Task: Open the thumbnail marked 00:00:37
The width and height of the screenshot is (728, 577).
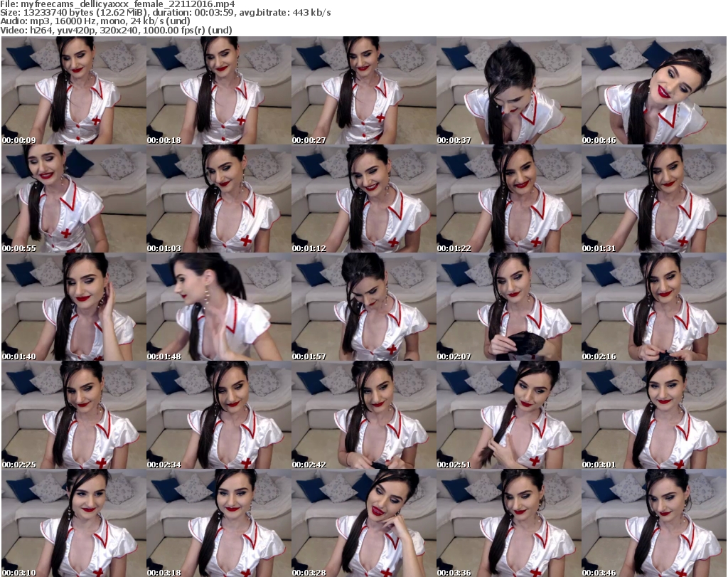Action: point(508,90)
